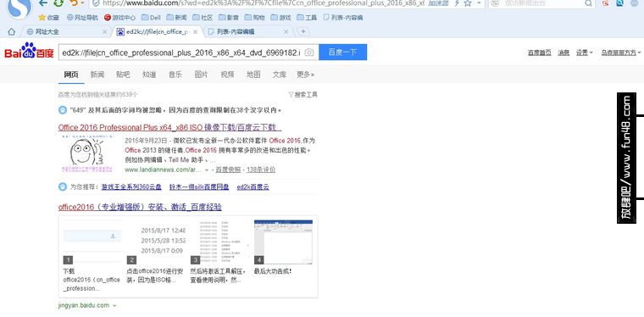Close the 列表-内容编辑 tab
The image size is (644, 317).
click(x=286, y=31)
